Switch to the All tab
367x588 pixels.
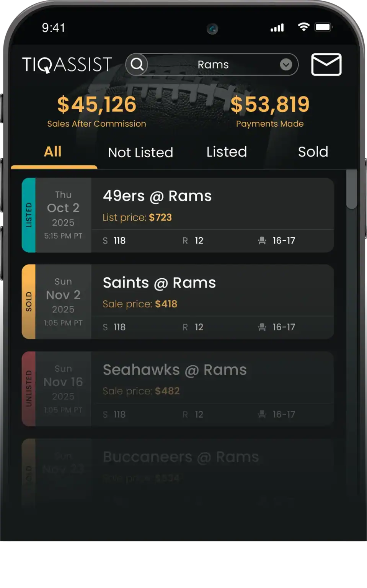tap(53, 152)
